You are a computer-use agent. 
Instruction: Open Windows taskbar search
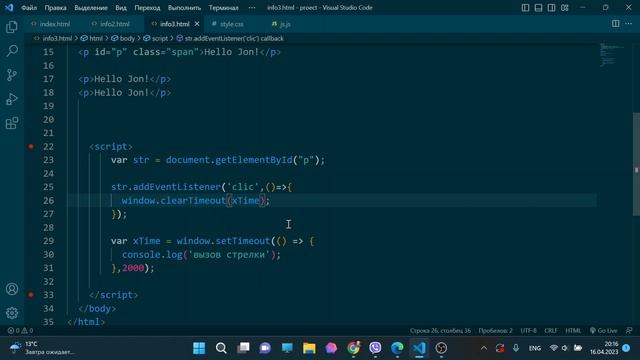pos(221,348)
